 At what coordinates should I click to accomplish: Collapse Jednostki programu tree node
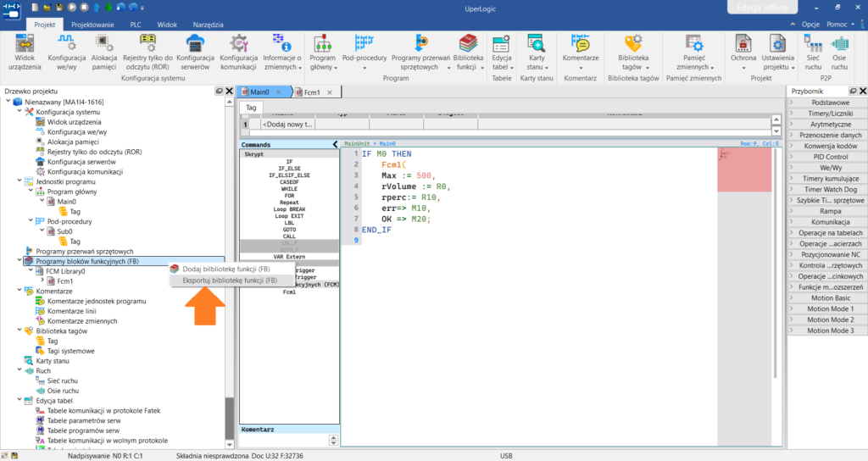19,181
